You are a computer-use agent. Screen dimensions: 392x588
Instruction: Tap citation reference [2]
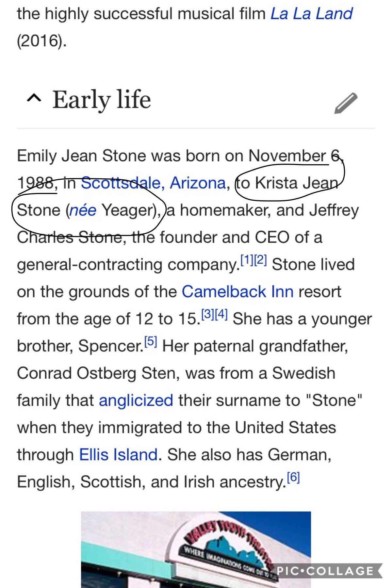click(260, 260)
